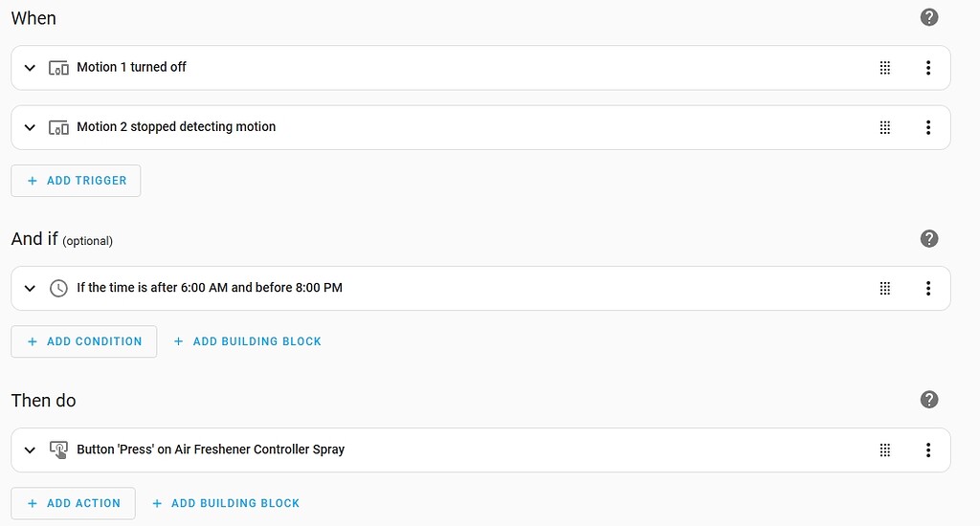Viewport: 980px width, 526px height.
Task: Expand the Motion 2 stopped detecting trigger
Action: click(30, 127)
